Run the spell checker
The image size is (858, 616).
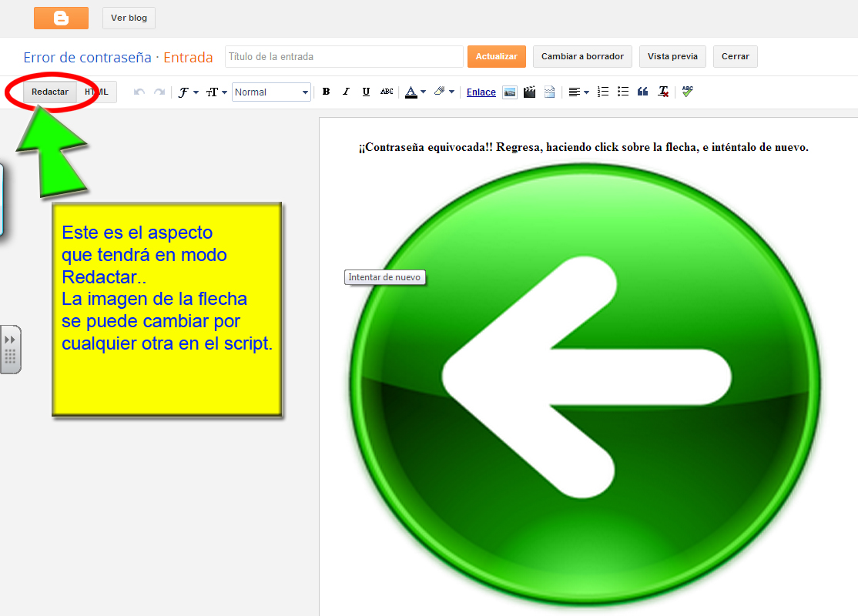pyautogui.click(x=686, y=92)
